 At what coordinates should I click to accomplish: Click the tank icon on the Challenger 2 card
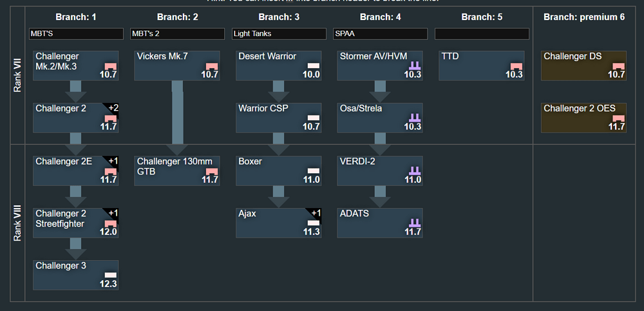coord(111,118)
